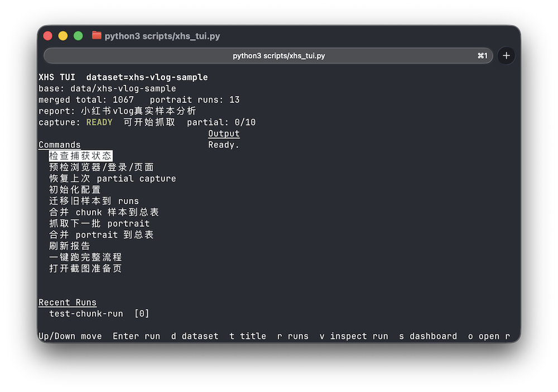Click the new tab plus button
The height and width of the screenshot is (392, 558).
pyautogui.click(x=506, y=56)
